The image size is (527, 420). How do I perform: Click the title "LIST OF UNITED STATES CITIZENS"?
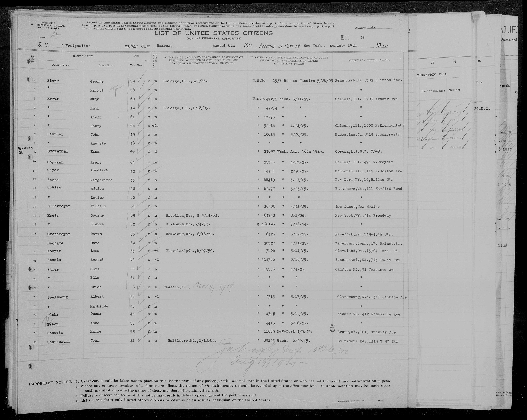click(x=213, y=33)
